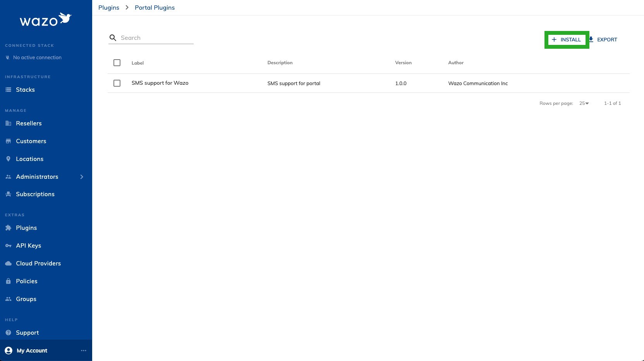
Task: Click the Export button
Action: point(603,39)
